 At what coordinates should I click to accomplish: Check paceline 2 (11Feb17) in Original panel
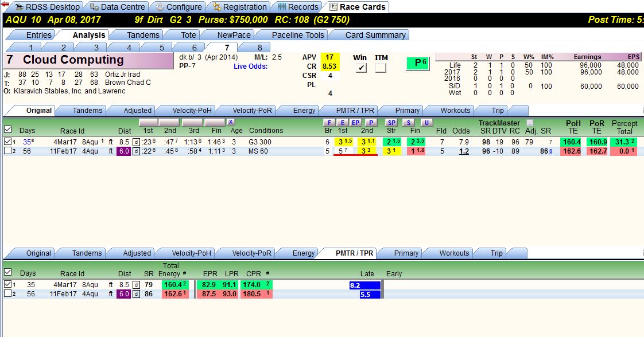pos(7,151)
